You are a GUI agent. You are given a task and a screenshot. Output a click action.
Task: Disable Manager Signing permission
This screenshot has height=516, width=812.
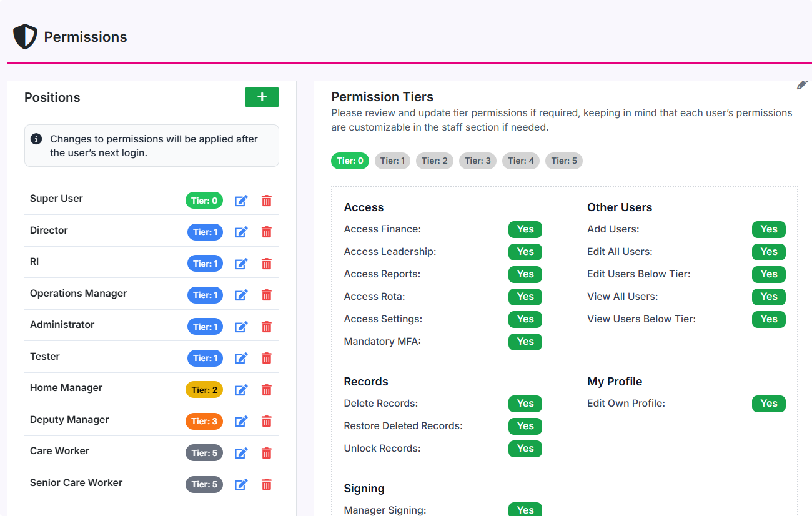(x=525, y=510)
